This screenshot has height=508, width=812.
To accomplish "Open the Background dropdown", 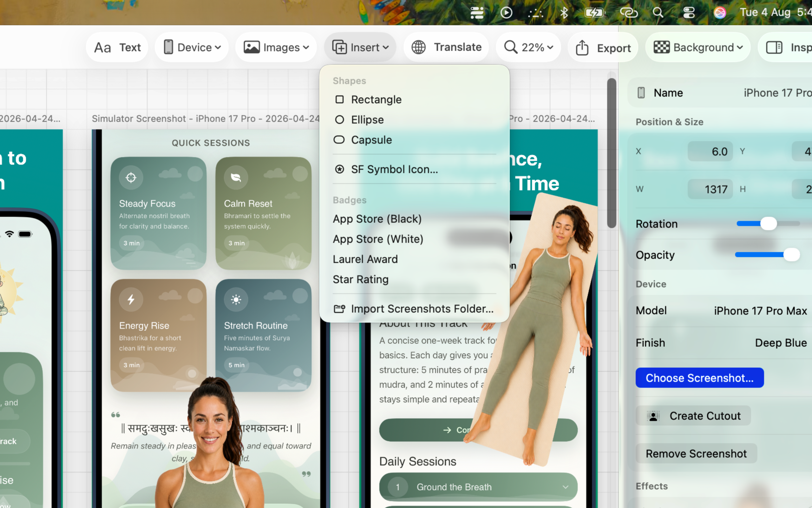I will pyautogui.click(x=698, y=47).
